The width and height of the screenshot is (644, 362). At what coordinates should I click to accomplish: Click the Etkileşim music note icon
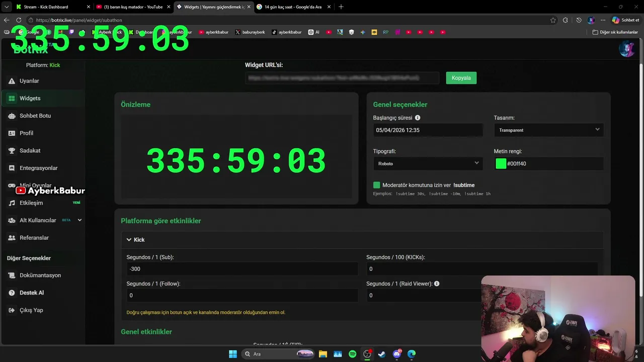12,203
